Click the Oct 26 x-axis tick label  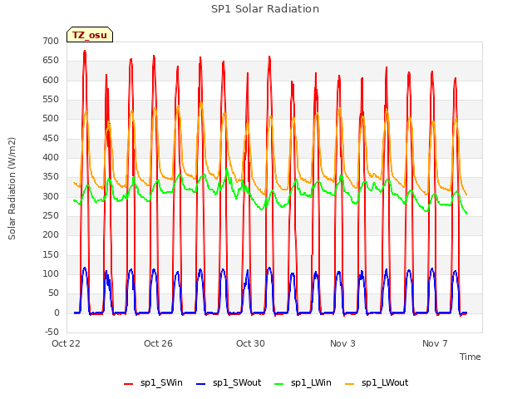click(158, 343)
